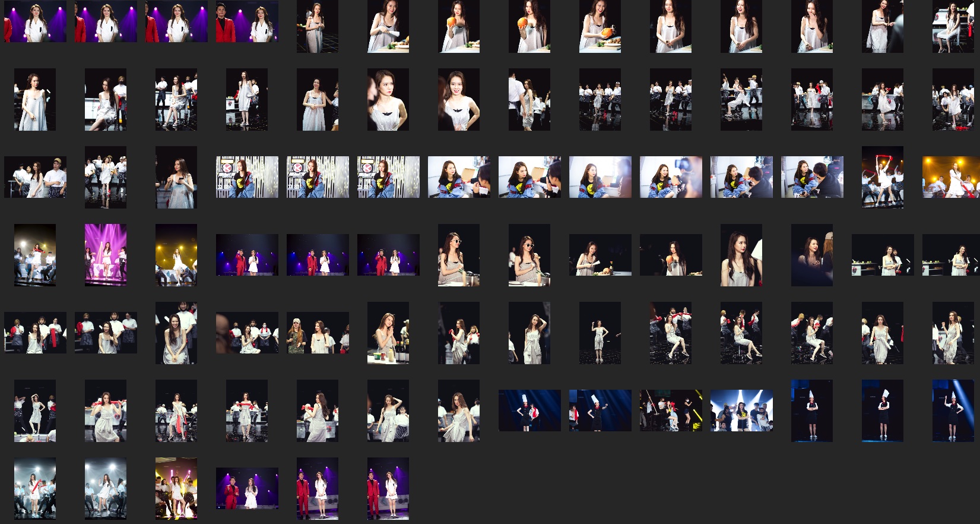Click the photo showing man's face in red suit
The height and width of the screenshot is (524, 980).
click(x=247, y=21)
